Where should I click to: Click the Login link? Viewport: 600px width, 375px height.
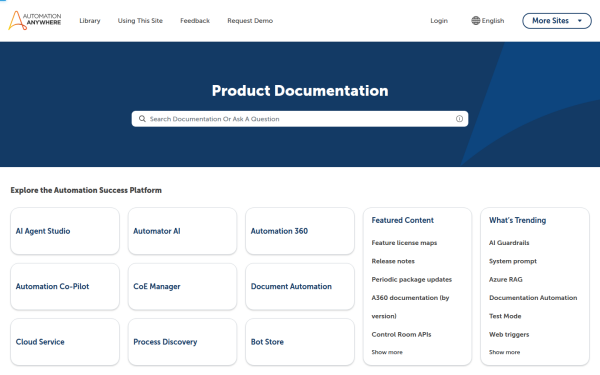439,21
